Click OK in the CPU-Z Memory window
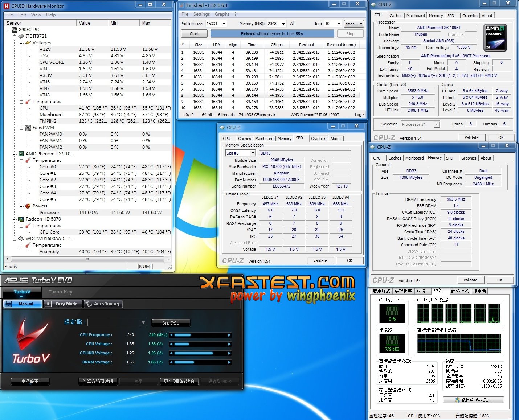 (500, 280)
